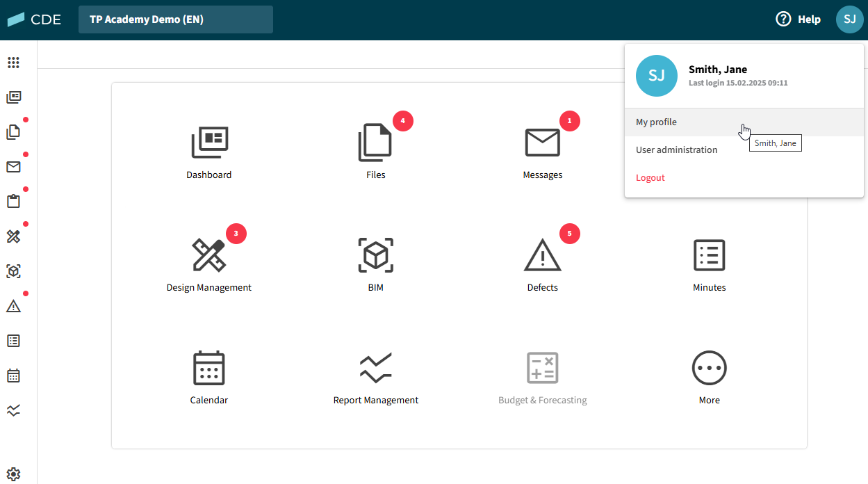Open the Dashboard tile icon
Viewport: 868px width, 484px height.
[x=209, y=143]
